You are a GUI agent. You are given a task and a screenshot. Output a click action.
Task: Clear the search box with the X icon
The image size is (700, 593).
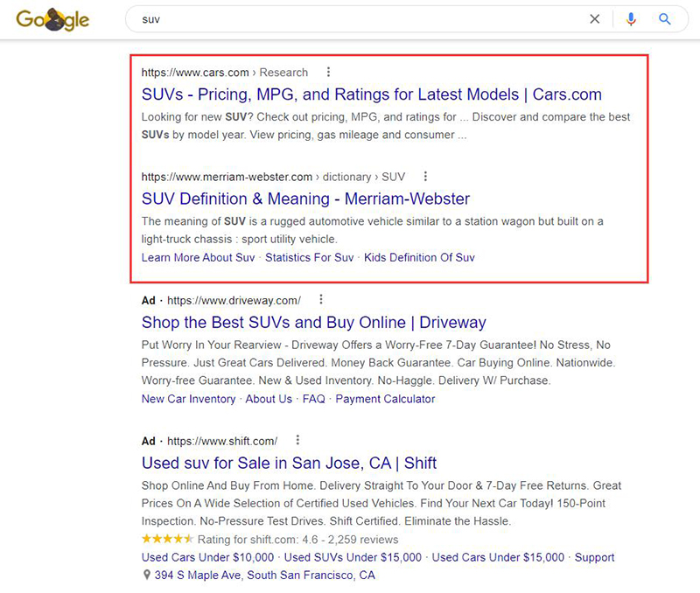(x=595, y=19)
